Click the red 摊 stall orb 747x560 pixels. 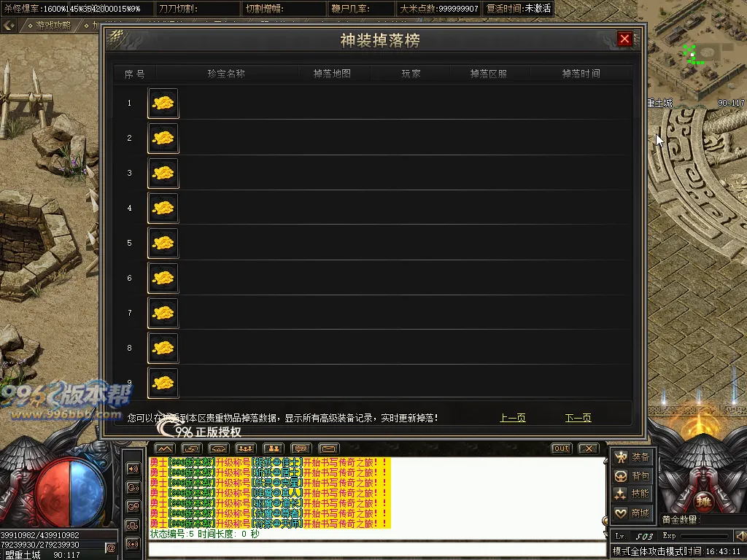pos(703,502)
